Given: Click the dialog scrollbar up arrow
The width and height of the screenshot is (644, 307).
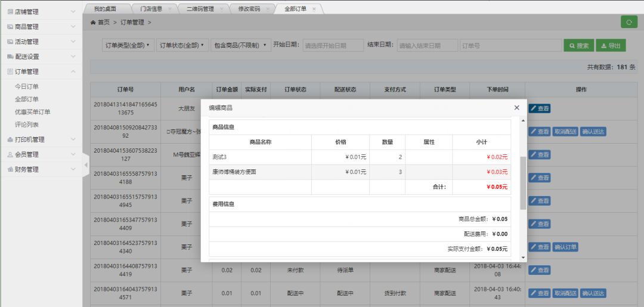Looking at the screenshot, I should (x=523, y=120).
